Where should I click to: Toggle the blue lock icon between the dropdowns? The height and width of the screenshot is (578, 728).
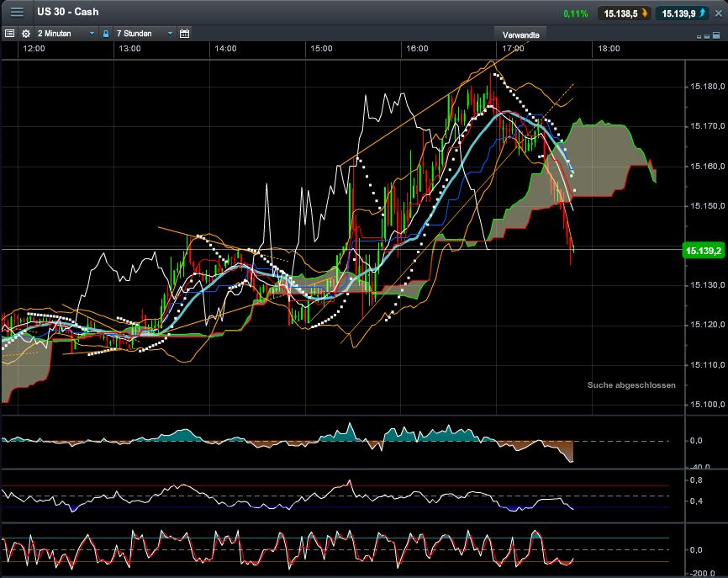coord(106,34)
